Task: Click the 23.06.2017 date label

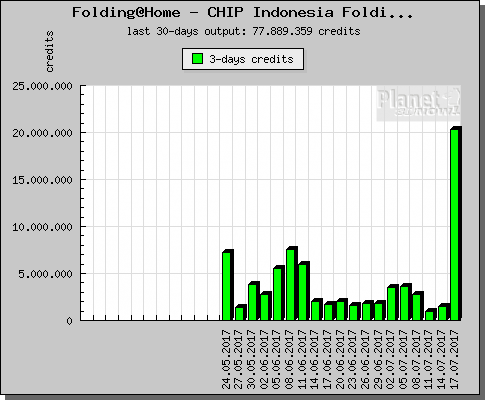Action: pos(353,359)
